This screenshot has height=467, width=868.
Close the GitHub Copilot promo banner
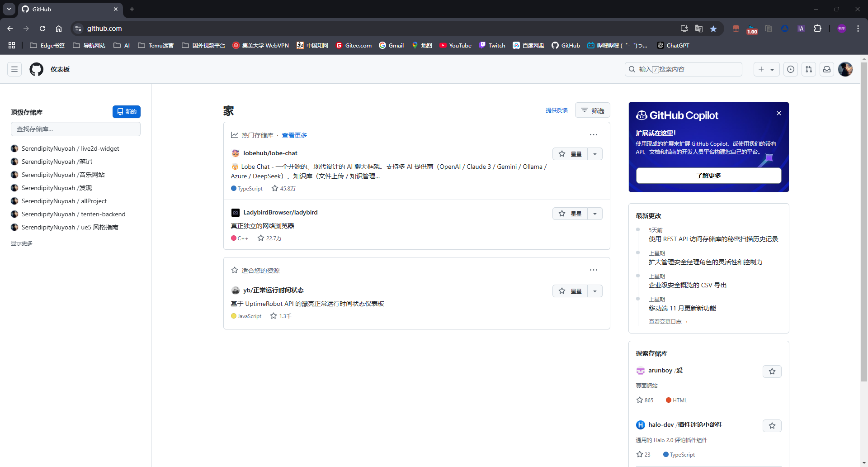[779, 113]
